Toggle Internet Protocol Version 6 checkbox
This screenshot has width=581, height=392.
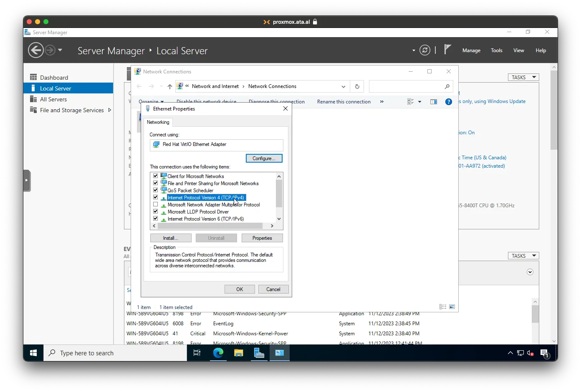point(156,219)
